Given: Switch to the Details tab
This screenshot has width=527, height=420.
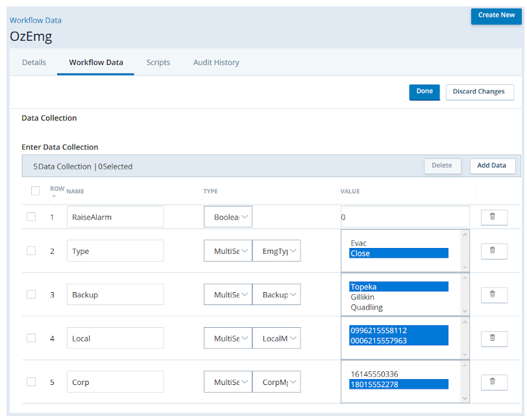Looking at the screenshot, I should (x=34, y=62).
